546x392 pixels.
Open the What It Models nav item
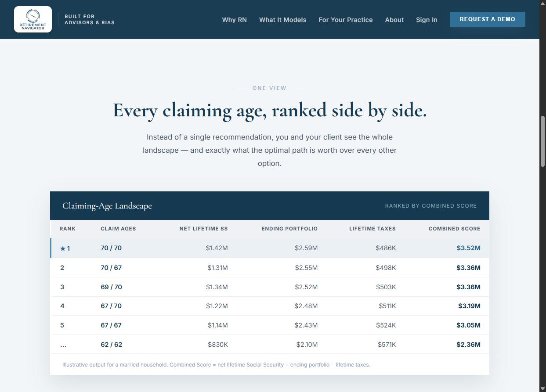tap(282, 20)
